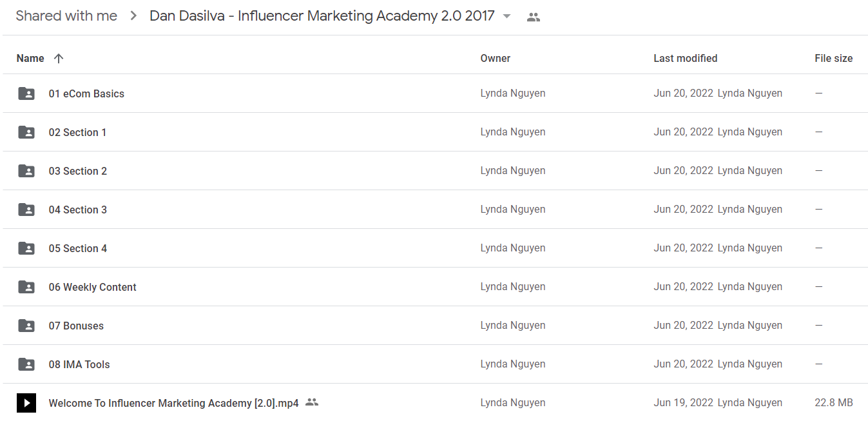Sort by the Name column header
The height and width of the screenshot is (421, 868).
pos(30,58)
